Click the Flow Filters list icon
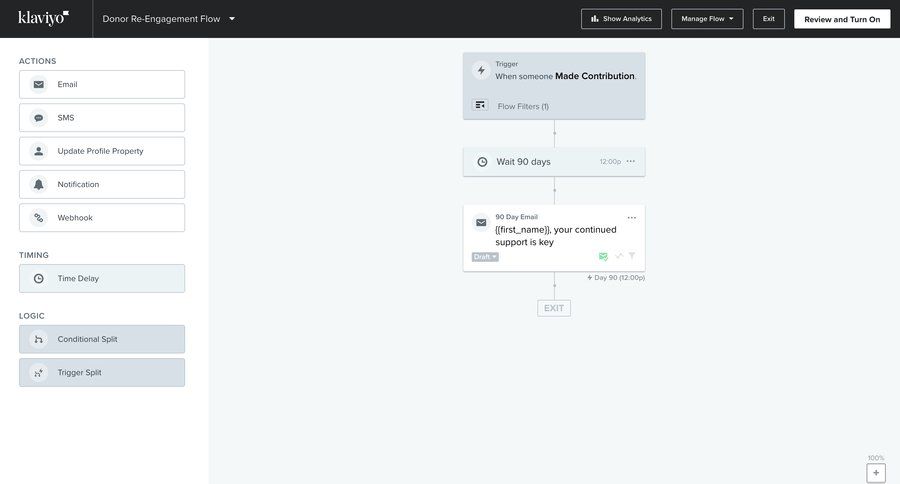Image resolution: width=900 pixels, height=484 pixels. click(x=480, y=105)
